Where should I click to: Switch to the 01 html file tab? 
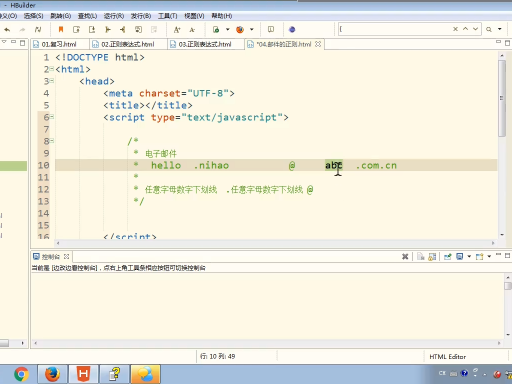pyautogui.click(x=59, y=44)
